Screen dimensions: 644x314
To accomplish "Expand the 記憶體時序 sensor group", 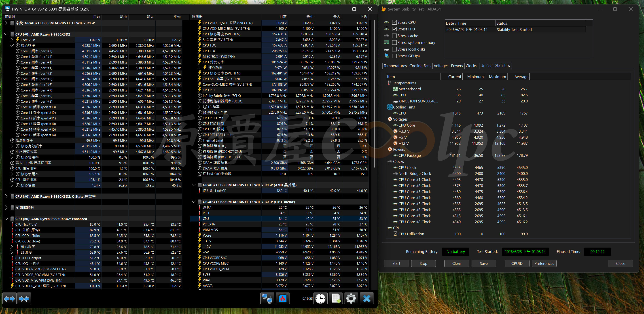I will pos(6,208).
